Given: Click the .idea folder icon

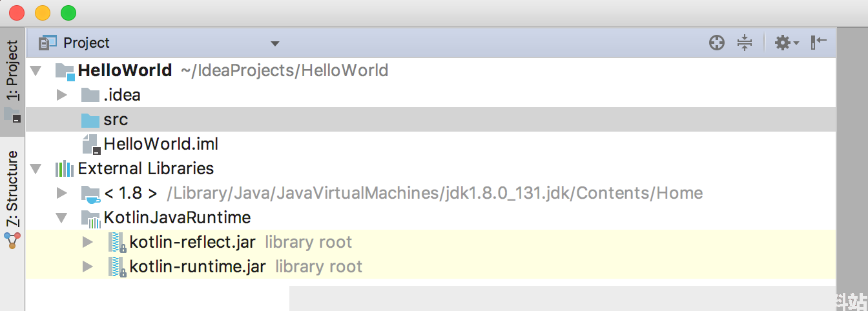Looking at the screenshot, I should tap(90, 95).
